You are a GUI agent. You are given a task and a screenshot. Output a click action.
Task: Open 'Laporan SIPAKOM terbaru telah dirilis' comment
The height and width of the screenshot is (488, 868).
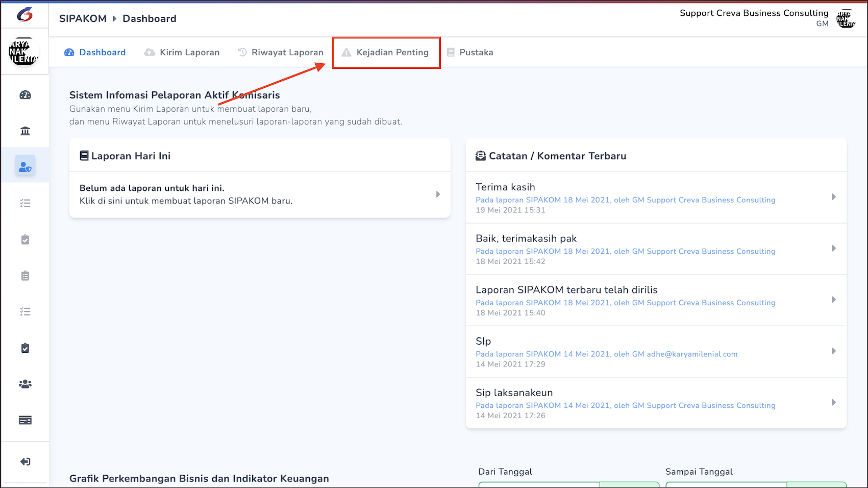[656, 300]
